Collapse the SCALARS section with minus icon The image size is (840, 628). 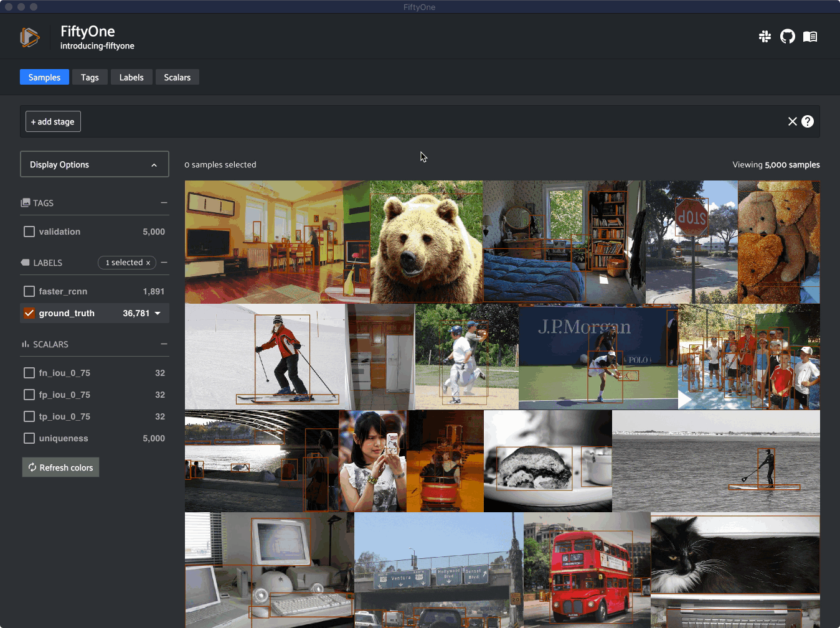click(164, 344)
